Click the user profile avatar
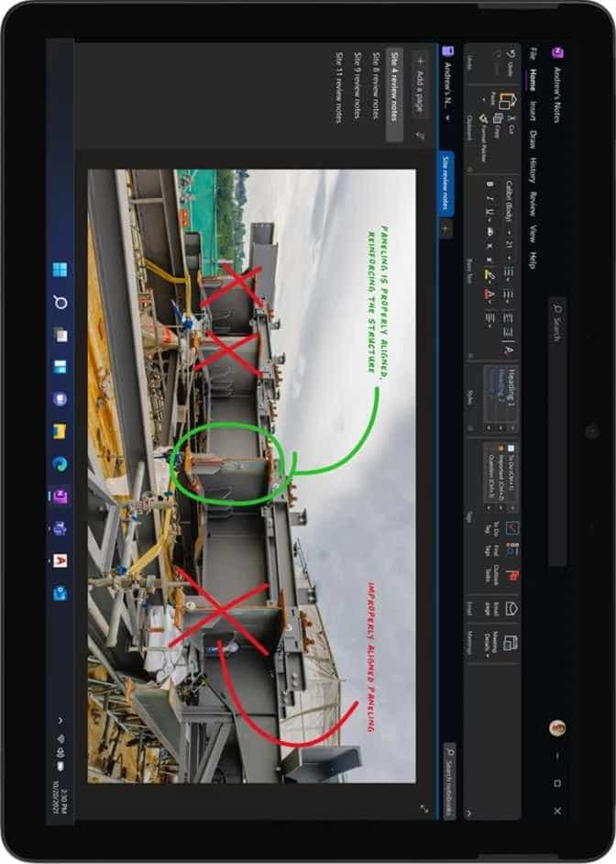The image size is (616, 864). coord(557,727)
